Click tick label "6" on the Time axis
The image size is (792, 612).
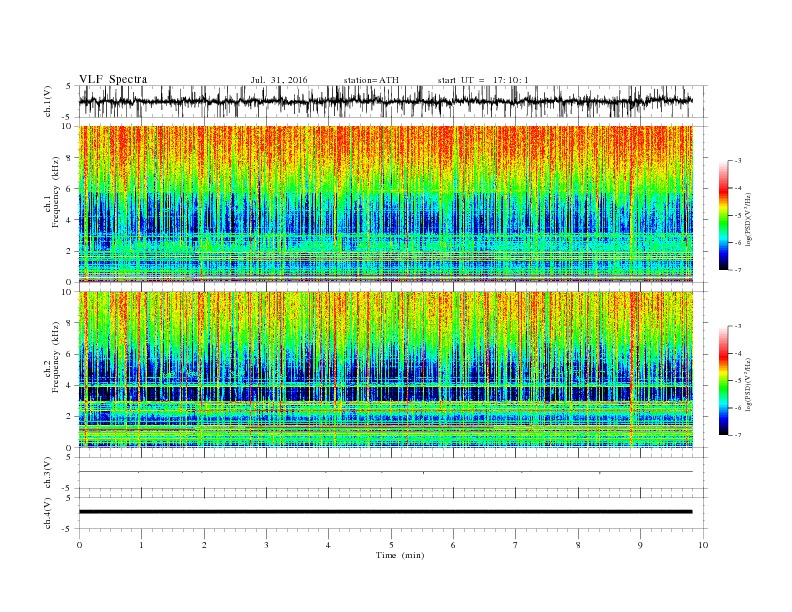[453, 545]
